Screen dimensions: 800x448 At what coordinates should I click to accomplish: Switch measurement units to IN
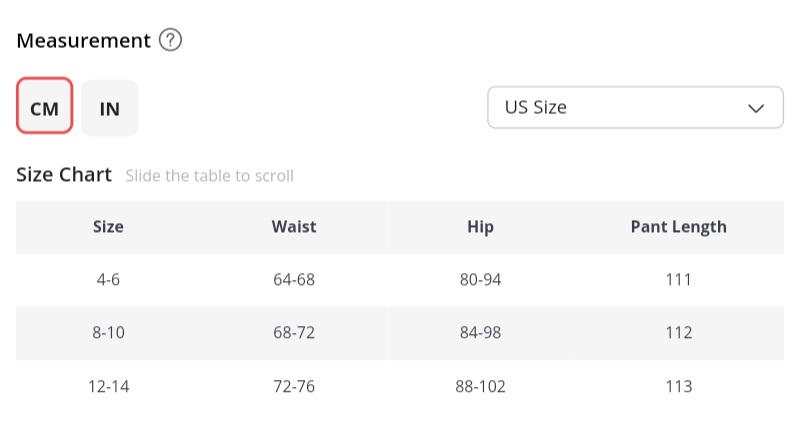pos(110,108)
